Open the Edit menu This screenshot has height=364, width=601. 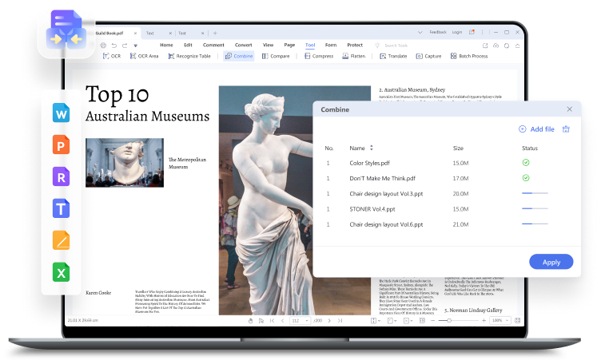click(188, 45)
